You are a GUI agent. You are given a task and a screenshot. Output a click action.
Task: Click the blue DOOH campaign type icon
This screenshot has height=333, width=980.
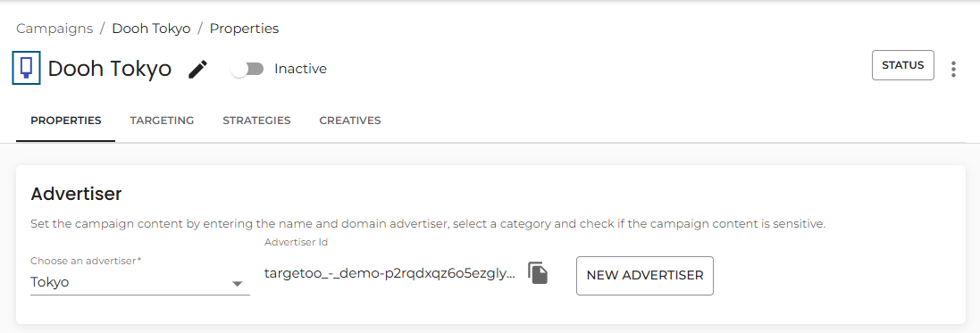(x=26, y=68)
